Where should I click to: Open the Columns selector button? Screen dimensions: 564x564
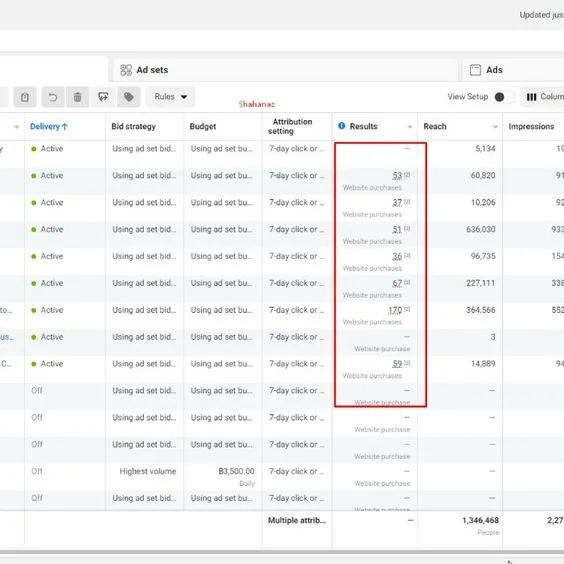pyautogui.click(x=542, y=97)
